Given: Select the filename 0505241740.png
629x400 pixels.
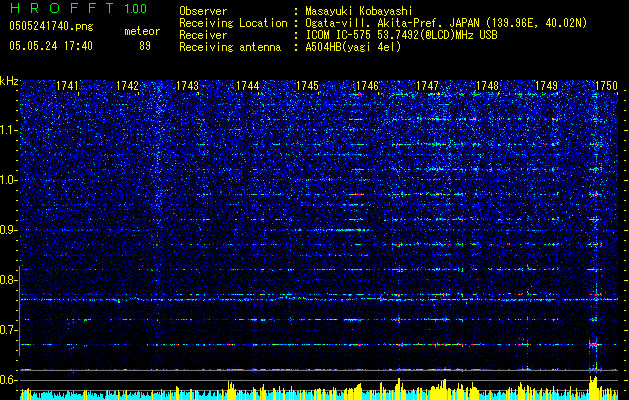Looking at the screenshot, I should coord(51,26).
